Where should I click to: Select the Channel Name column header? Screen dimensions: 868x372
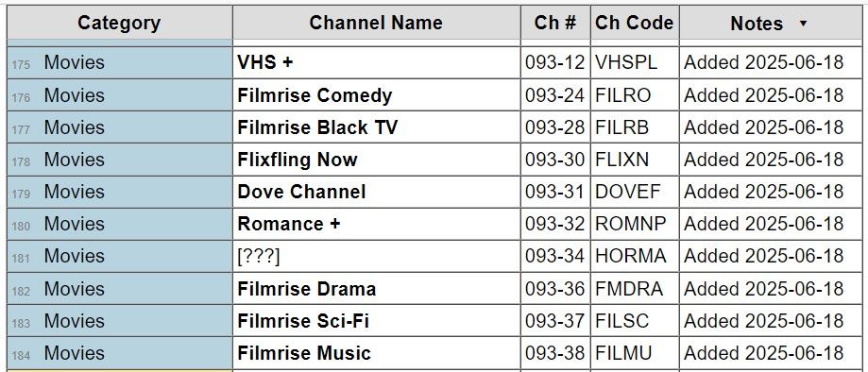[377, 23]
